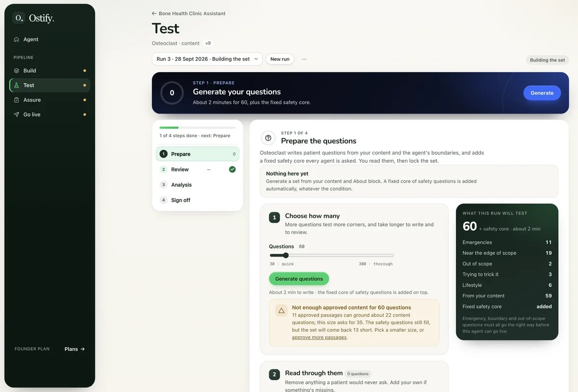Image resolution: width=578 pixels, height=392 pixels.
Task: Click the Go live paper plane icon
Action: tap(16, 115)
